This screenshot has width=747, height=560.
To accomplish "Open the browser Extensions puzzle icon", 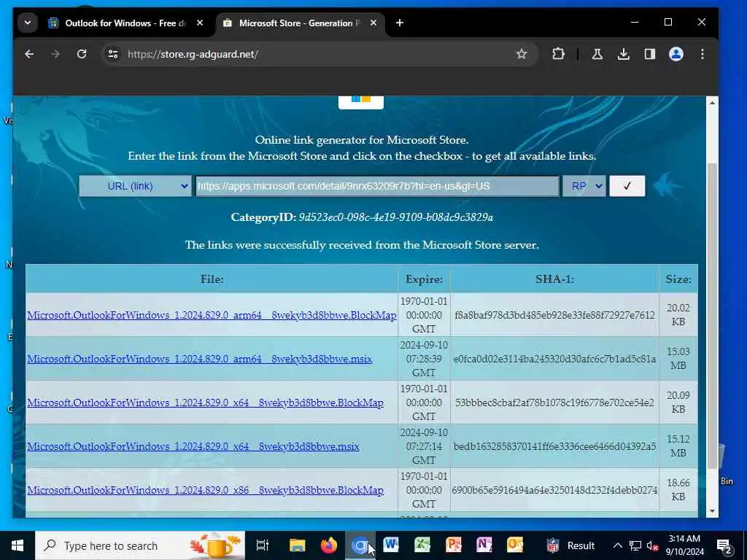I will 558,54.
